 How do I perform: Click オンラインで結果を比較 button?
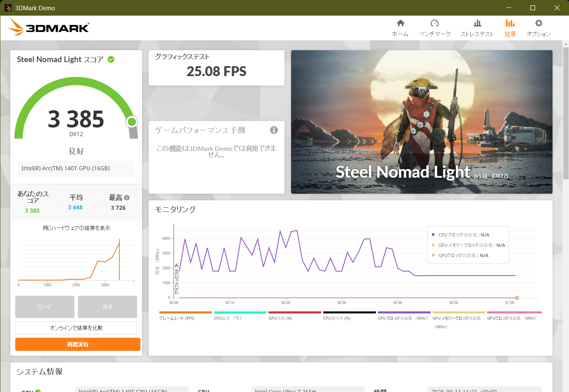76,328
